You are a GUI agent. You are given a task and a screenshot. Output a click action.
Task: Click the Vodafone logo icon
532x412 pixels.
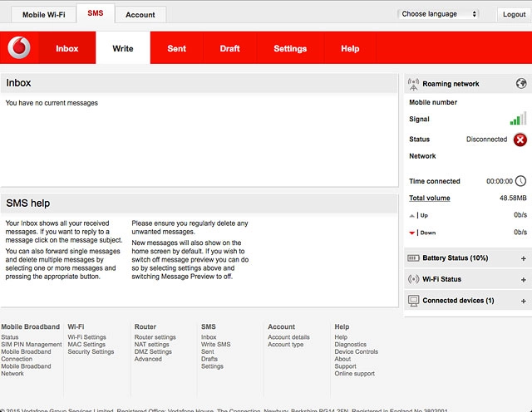pos(19,48)
